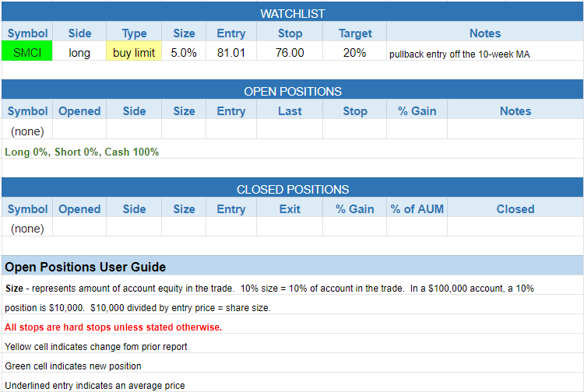This screenshot has width=584, height=392.
Task: Click the Closed Positions 'Symbol' column header
Action: click(x=27, y=208)
